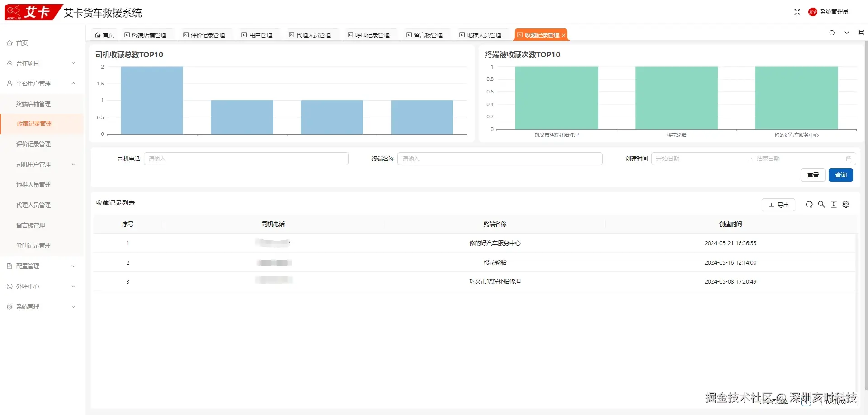Screen dimensions: 868x415
Task: Click the 司机电话 column header
Action: coord(273,224)
